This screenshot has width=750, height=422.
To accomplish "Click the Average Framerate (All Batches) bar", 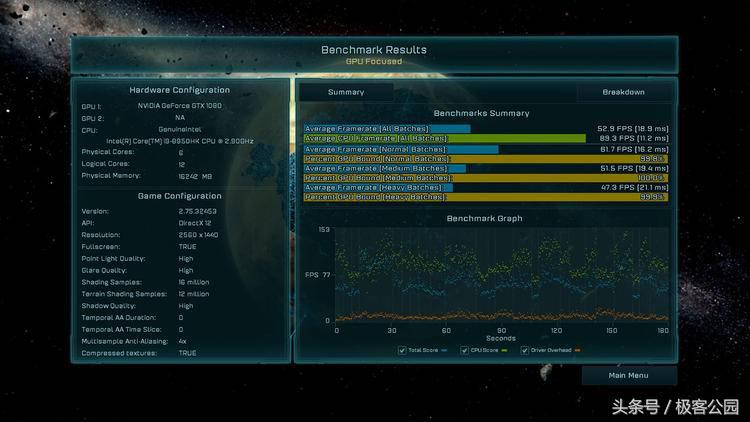I will 387,129.
